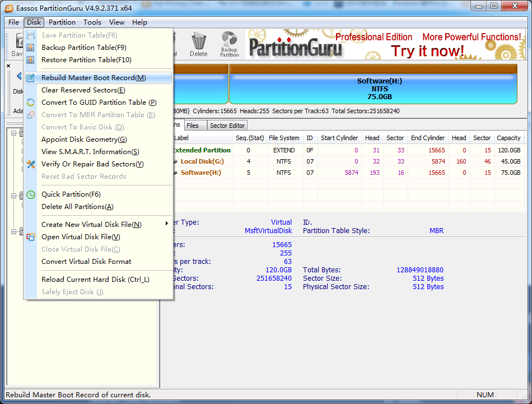This screenshot has height=404, width=532.
Task: Click the greyed Convert To Basic Disk (D)
Action: click(82, 127)
